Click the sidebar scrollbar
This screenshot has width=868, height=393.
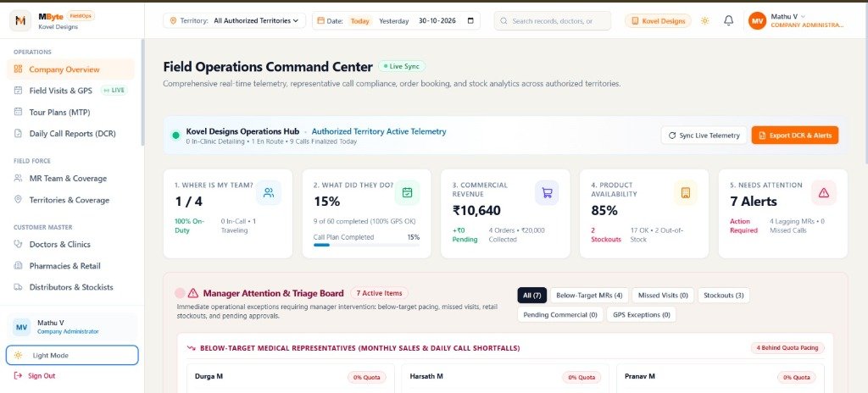pos(142,91)
